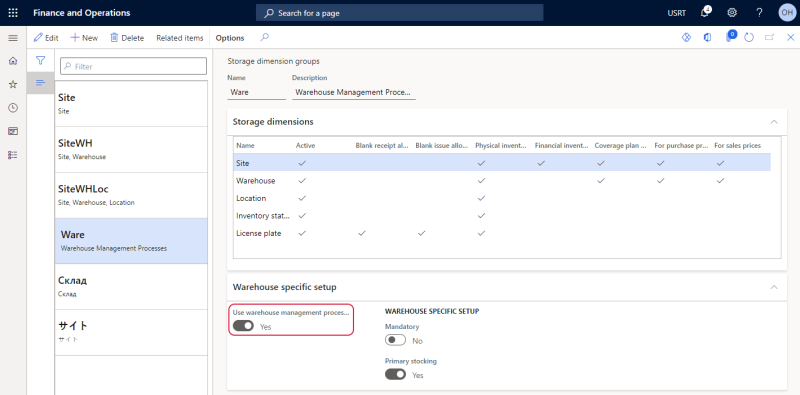The image size is (800, 395).
Task: Open Recent clock icon in sidebar
Action: pos(13,108)
